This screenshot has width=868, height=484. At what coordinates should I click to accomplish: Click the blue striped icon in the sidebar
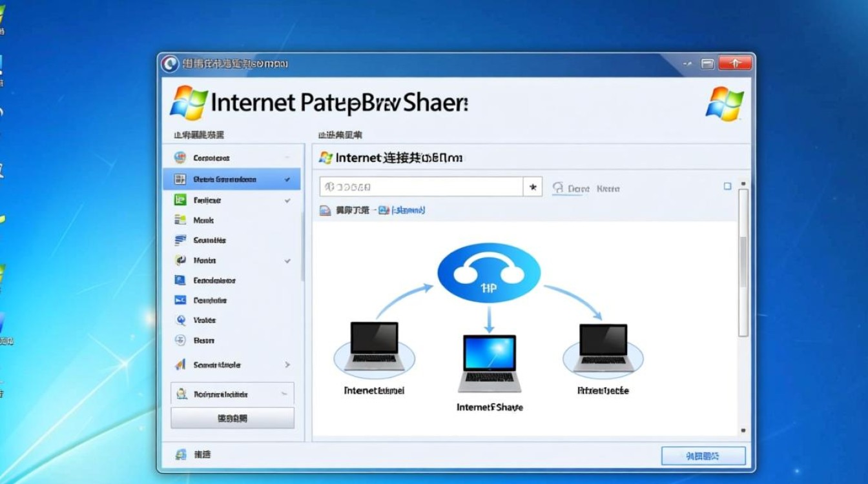pyautogui.click(x=180, y=240)
